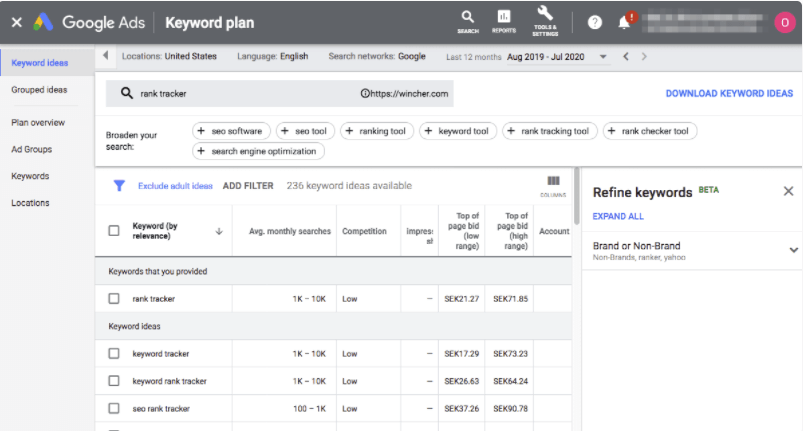
Task: Open Plan overview in the sidebar
Action: (x=38, y=122)
